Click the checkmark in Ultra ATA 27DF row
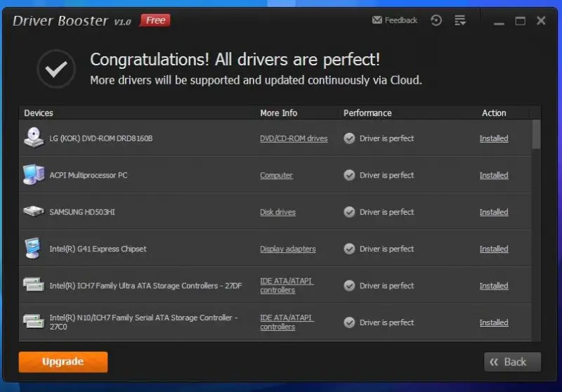Image resolution: width=562 pixels, height=392 pixels. pos(349,286)
